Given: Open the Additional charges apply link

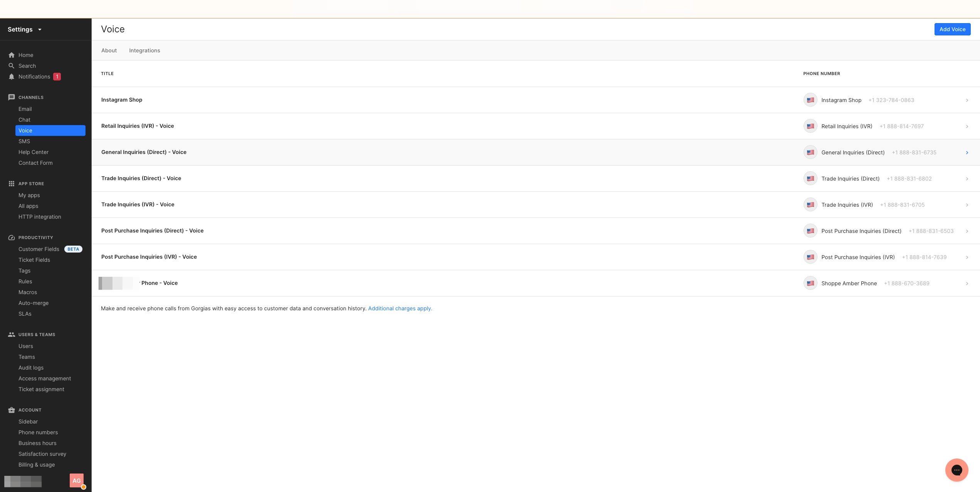Looking at the screenshot, I should coord(400,308).
